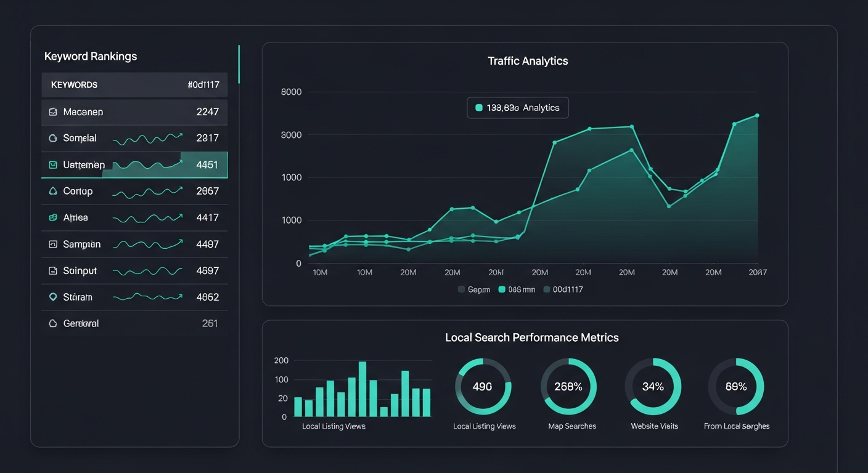Click the location pin icon next to Staram
Viewport: 868px width, 473px height.
pyautogui.click(x=54, y=297)
